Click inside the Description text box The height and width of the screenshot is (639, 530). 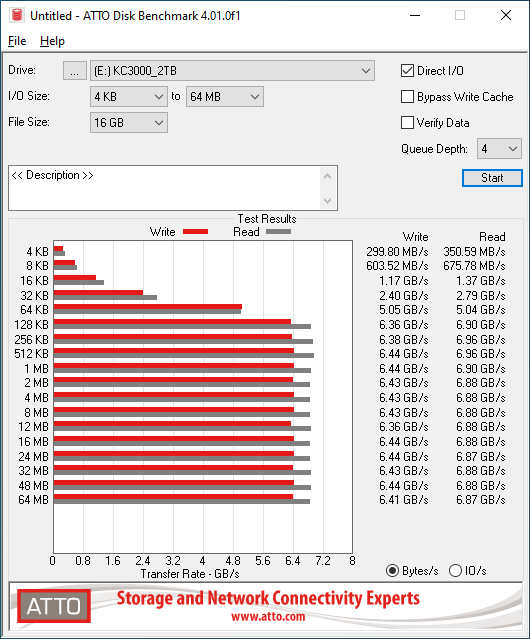point(165,188)
